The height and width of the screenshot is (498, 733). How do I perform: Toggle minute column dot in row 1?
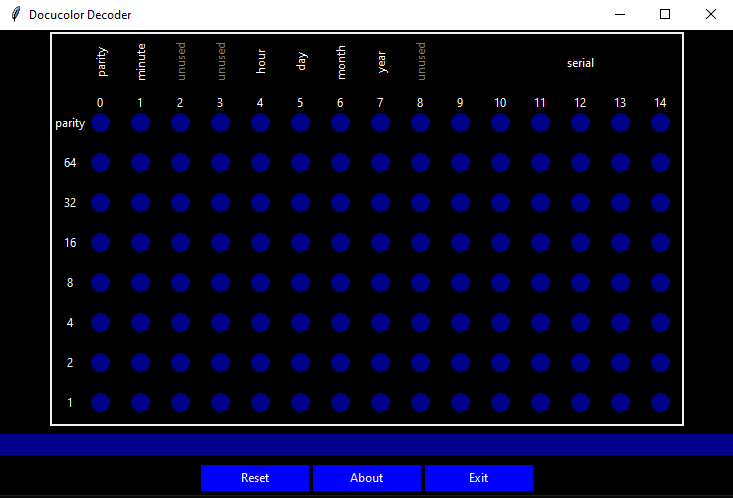[140, 403]
